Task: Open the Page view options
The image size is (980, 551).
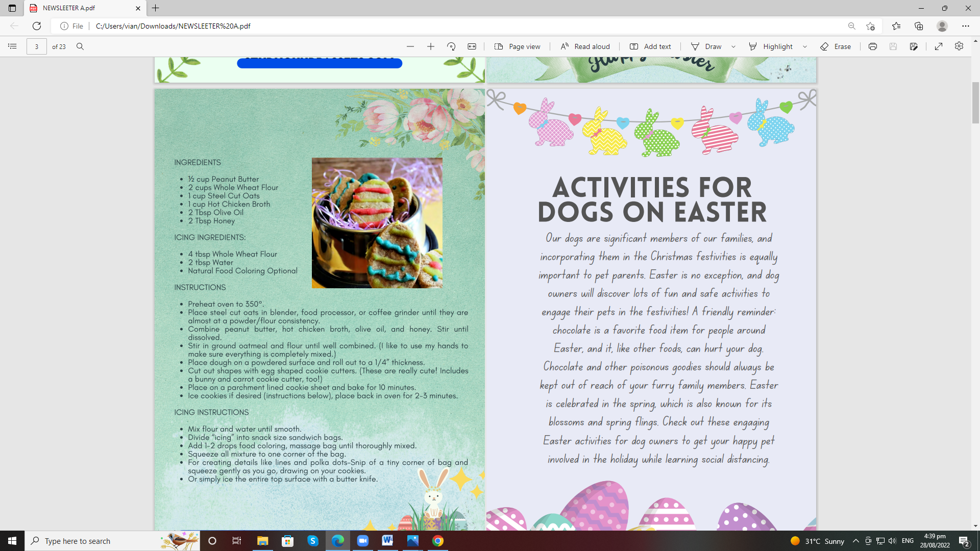Action: pos(517,46)
